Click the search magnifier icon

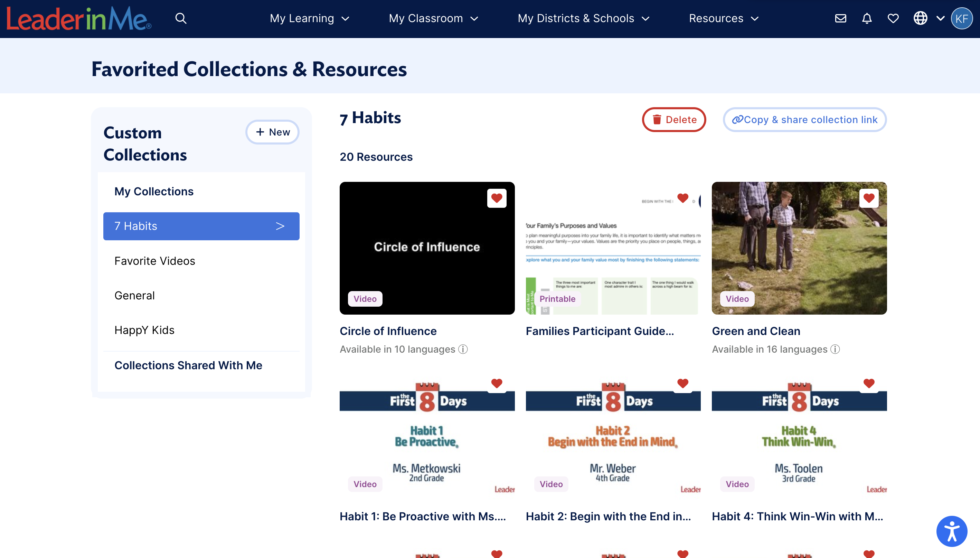click(181, 18)
